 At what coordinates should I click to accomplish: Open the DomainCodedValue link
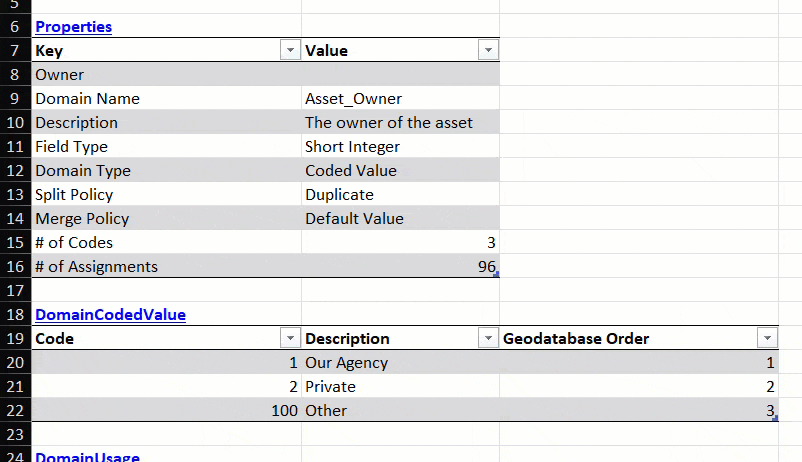coord(110,314)
